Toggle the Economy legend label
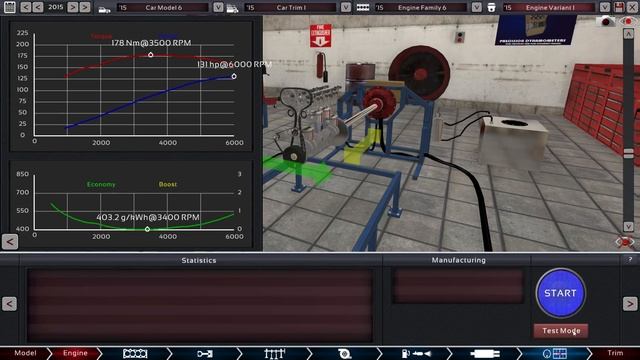Screen dimensions: 640x360 (x=101, y=184)
